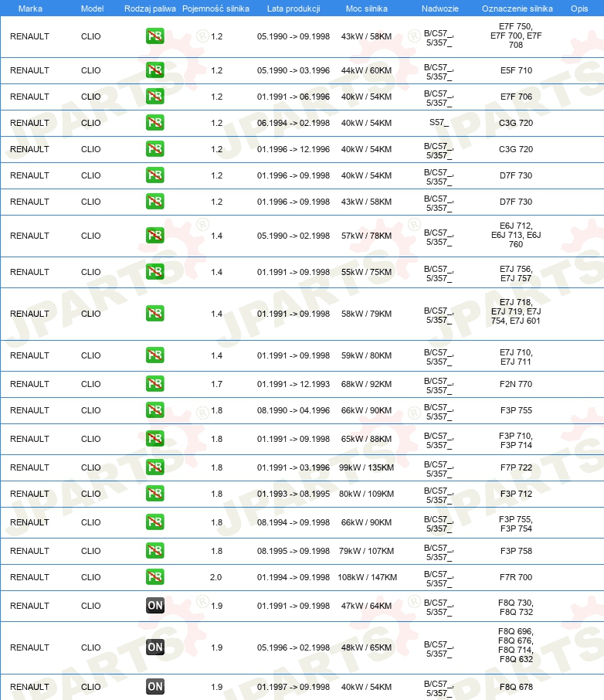Click engine codes F3P 710, F3P 714
Screen dimensions: 604x700
516,440
